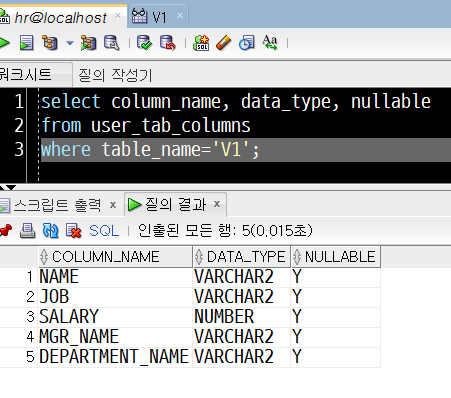Viewport: 451px width, 398px height.
Task: Place cursor on the 'from user_tab_columns' line
Action: tap(146, 126)
